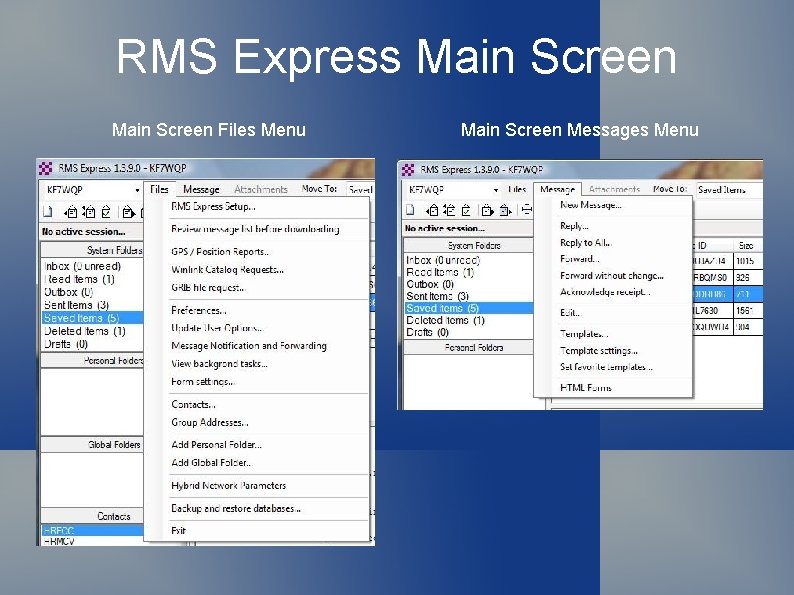Open Files menu in Messages Menu screenshot
Screen dimensions: 794x595
tap(517, 189)
